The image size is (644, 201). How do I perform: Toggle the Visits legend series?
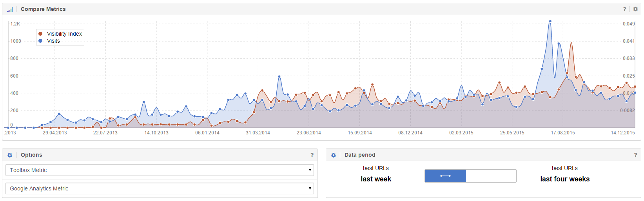tap(53, 41)
